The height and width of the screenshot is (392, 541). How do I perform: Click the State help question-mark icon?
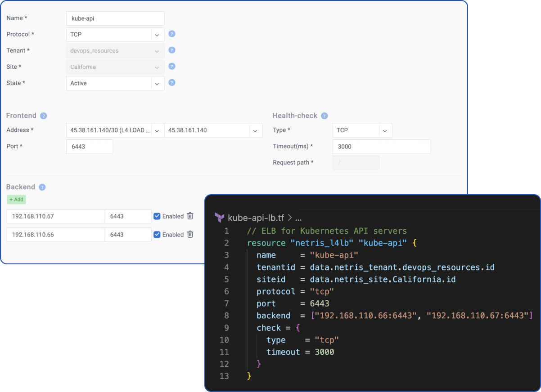coord(171,82)
